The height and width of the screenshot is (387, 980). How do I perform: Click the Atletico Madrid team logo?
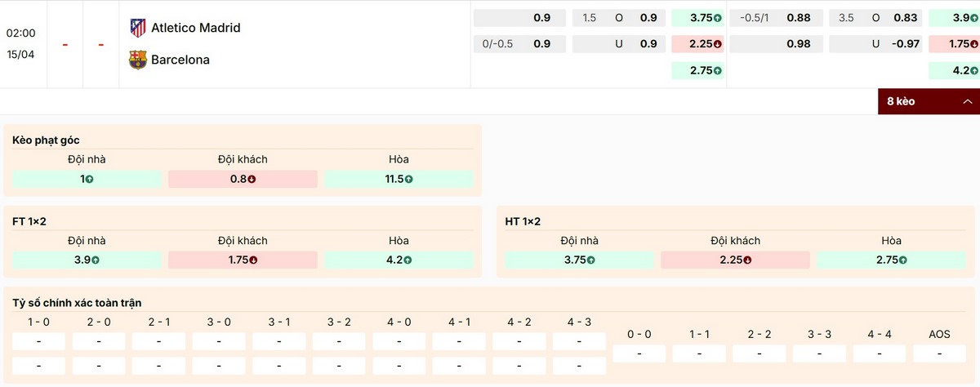click(x=138, y=28)
